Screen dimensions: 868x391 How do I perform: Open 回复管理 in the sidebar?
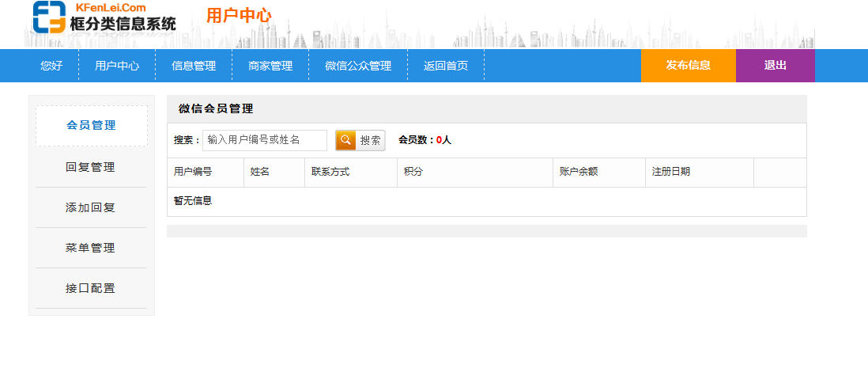pos(91,167)
